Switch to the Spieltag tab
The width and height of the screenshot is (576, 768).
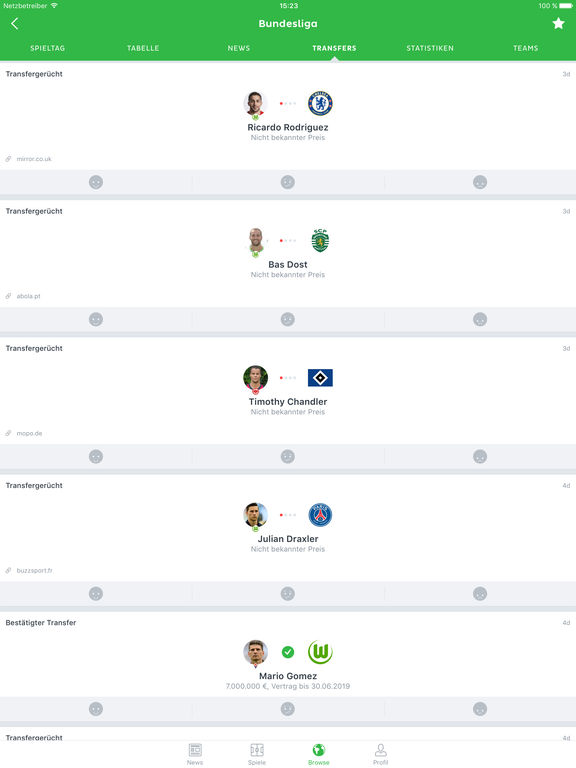coord(48,48)
